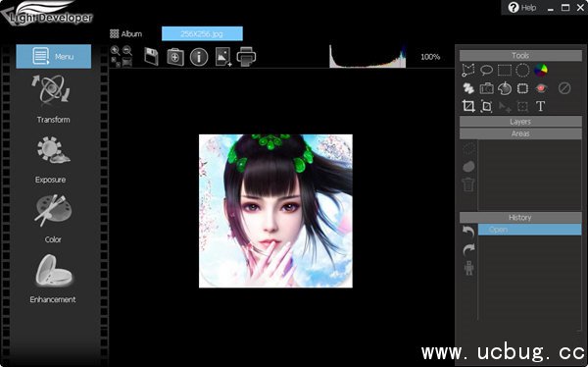
Task: Click the add picture icon
Action: pos(223,57)
